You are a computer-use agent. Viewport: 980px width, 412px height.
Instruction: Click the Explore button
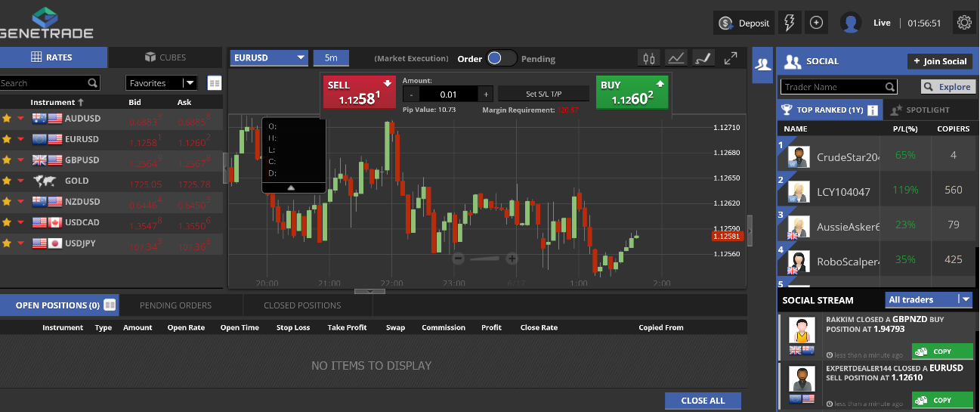pyautogui.click(x=947, y=87)
